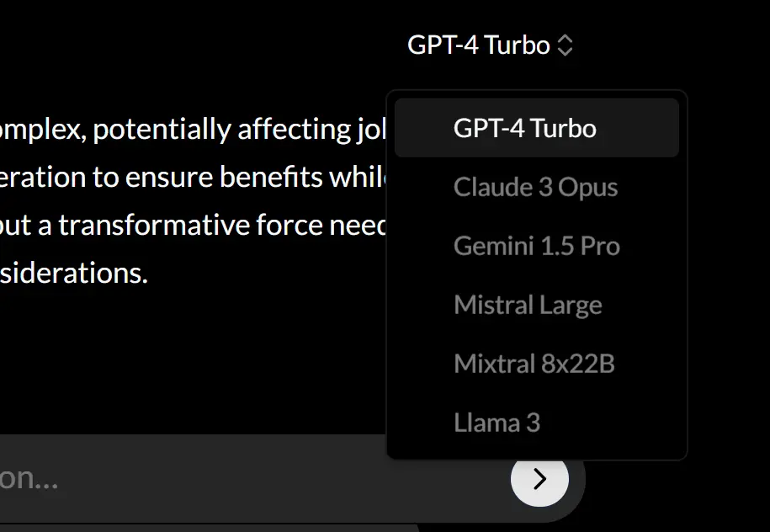
Task: Switch model to Gemini 1.5 Pro
Action: pyautogui.click(x=536, y=246)
